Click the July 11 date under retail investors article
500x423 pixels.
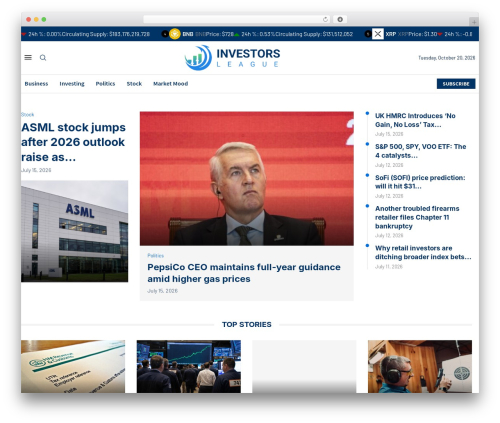pos(389,267)
